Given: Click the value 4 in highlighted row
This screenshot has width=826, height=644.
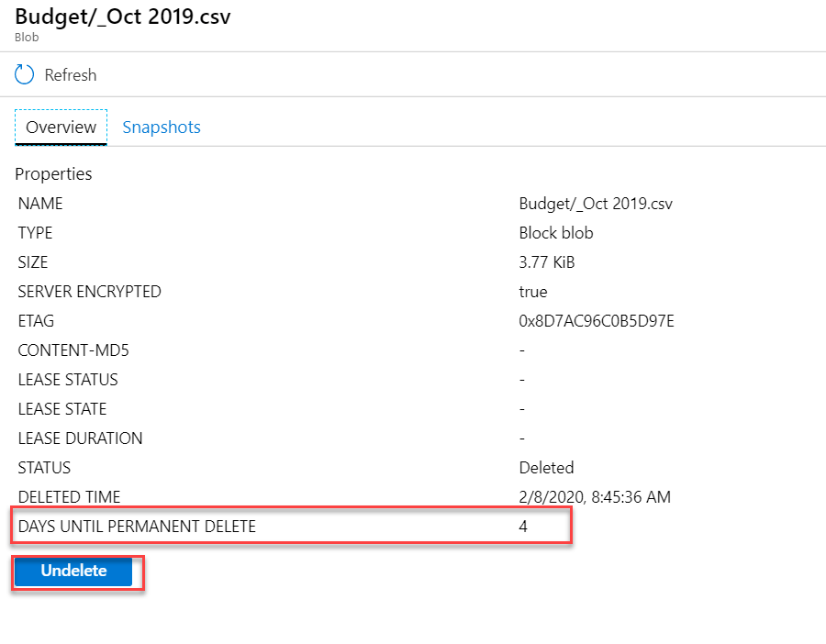Looking at the screenshot, I should click(x=522, y=526).
